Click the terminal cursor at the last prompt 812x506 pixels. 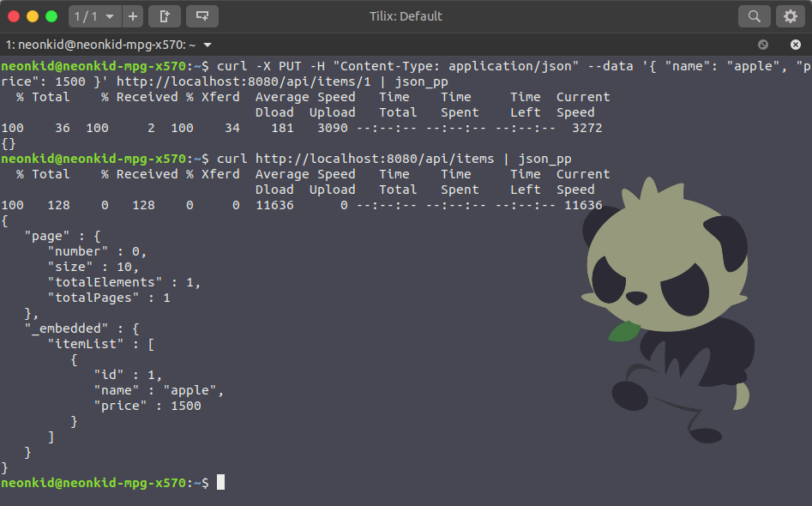pos(220,482)
